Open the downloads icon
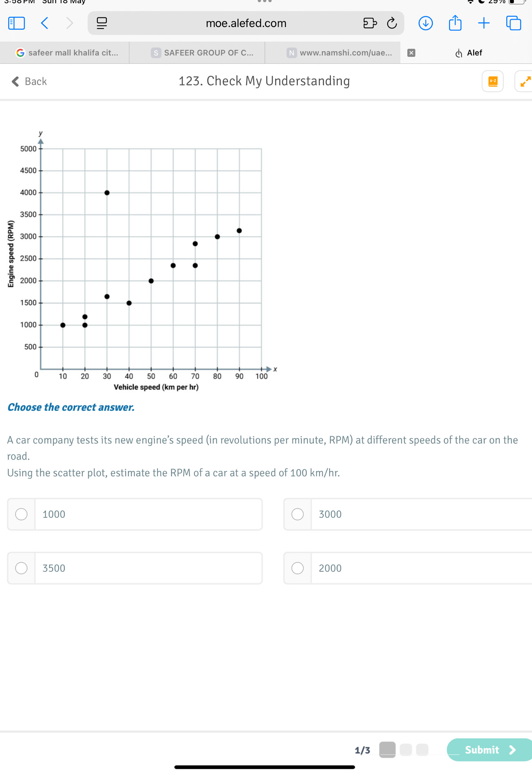532x774 pixels. point(426,23)
